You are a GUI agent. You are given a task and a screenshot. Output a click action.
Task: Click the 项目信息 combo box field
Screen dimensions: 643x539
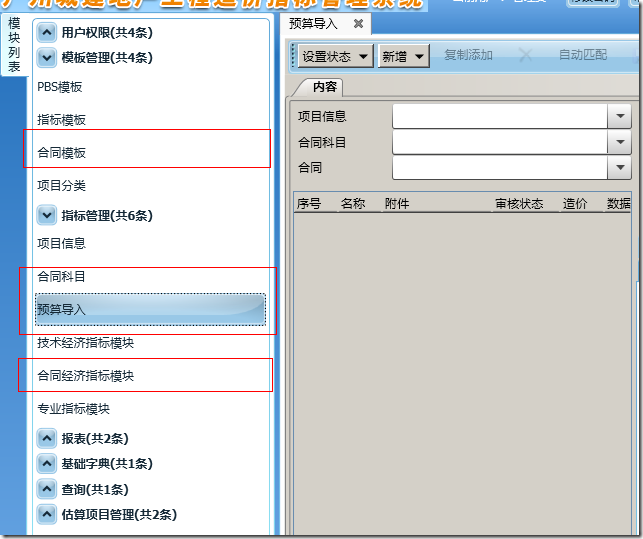(x=500, y=116)
